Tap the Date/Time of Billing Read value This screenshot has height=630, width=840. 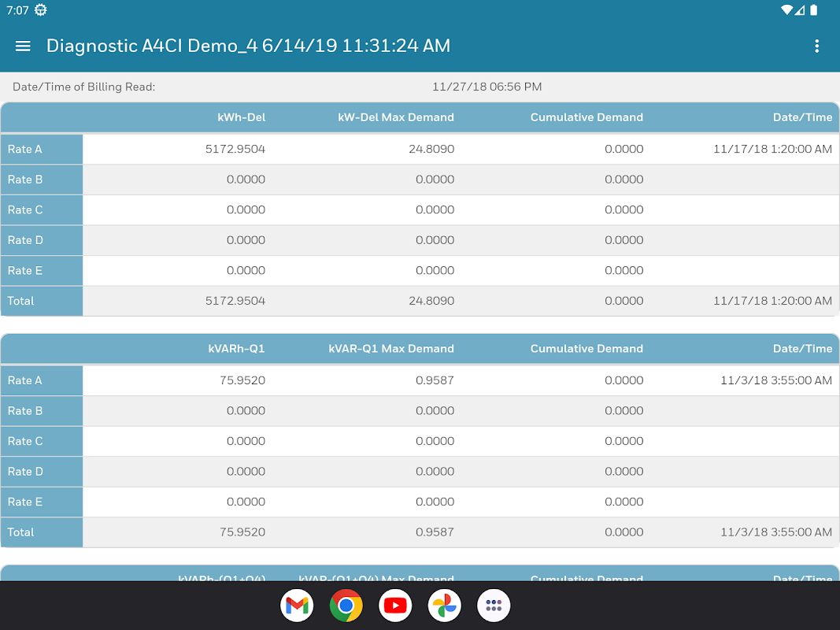point(487,87)
